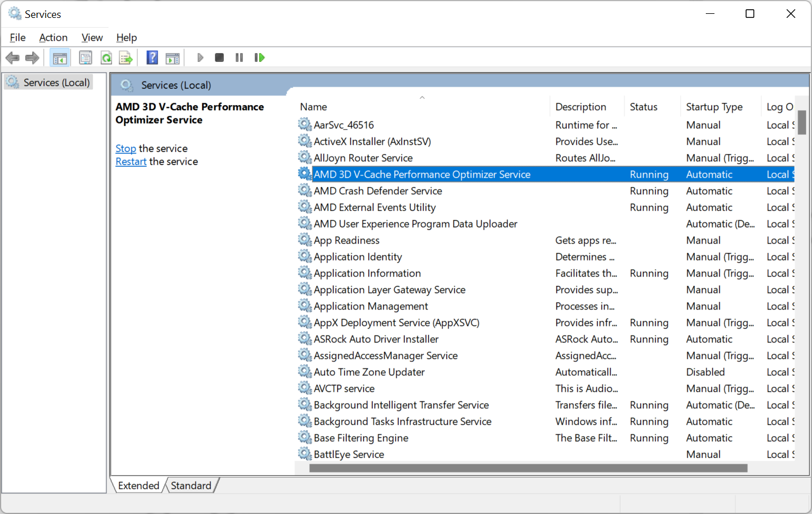Open the View menu

92,38
